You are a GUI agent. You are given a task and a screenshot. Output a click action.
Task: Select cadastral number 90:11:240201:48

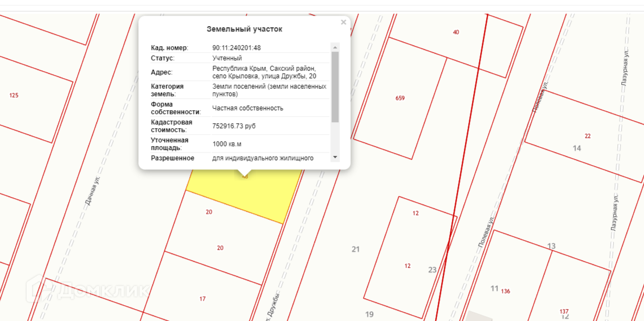(237, 48)
